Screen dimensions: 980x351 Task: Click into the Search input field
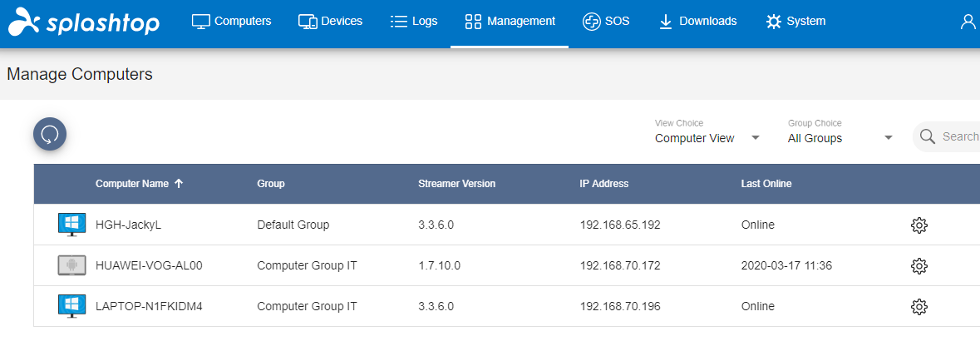[958, 137]
